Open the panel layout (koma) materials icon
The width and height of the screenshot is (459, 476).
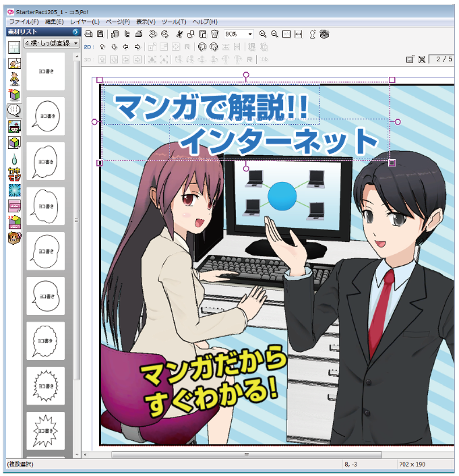point(13,48)
